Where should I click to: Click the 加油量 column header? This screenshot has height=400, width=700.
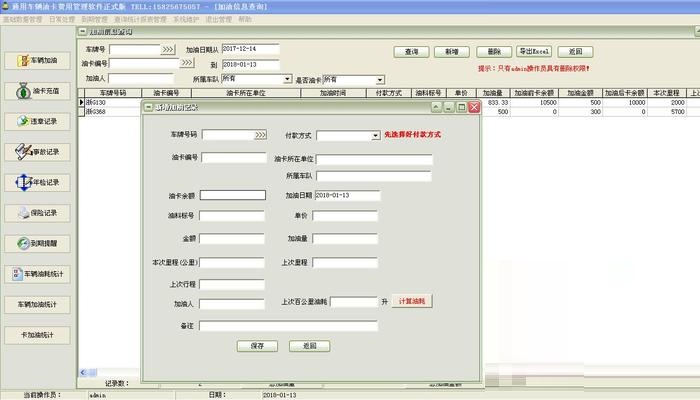pyautogui.click(x=492, y=93)
